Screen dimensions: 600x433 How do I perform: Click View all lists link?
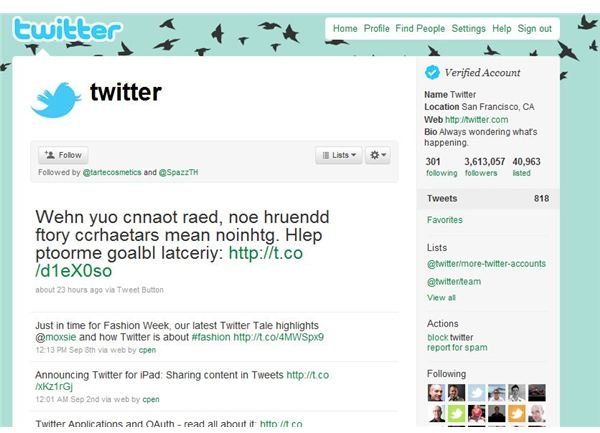click(x=441, y=298)
